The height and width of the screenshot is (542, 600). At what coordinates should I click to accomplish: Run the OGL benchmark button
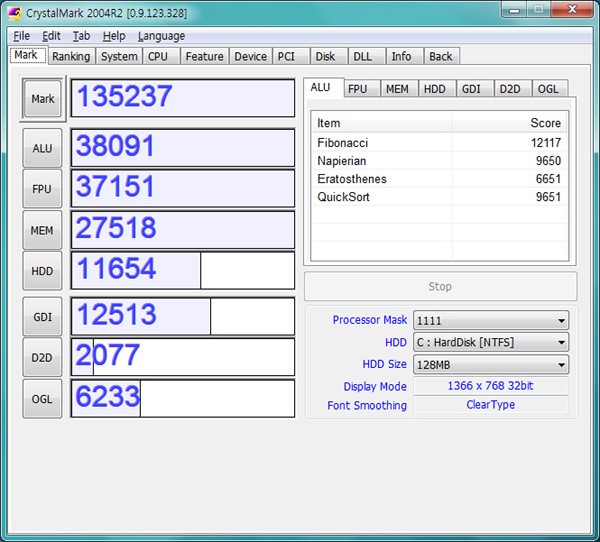(42, 399)
